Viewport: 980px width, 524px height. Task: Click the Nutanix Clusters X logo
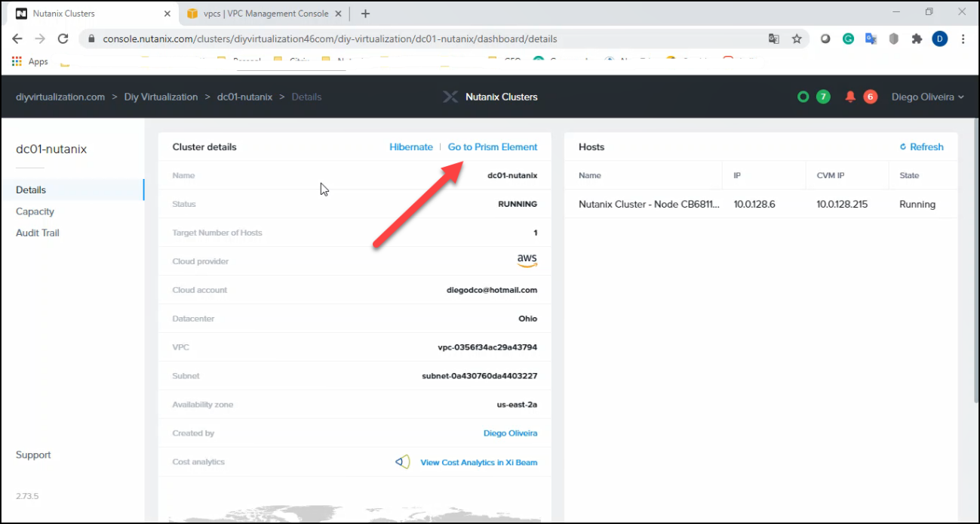coord(450,97)
